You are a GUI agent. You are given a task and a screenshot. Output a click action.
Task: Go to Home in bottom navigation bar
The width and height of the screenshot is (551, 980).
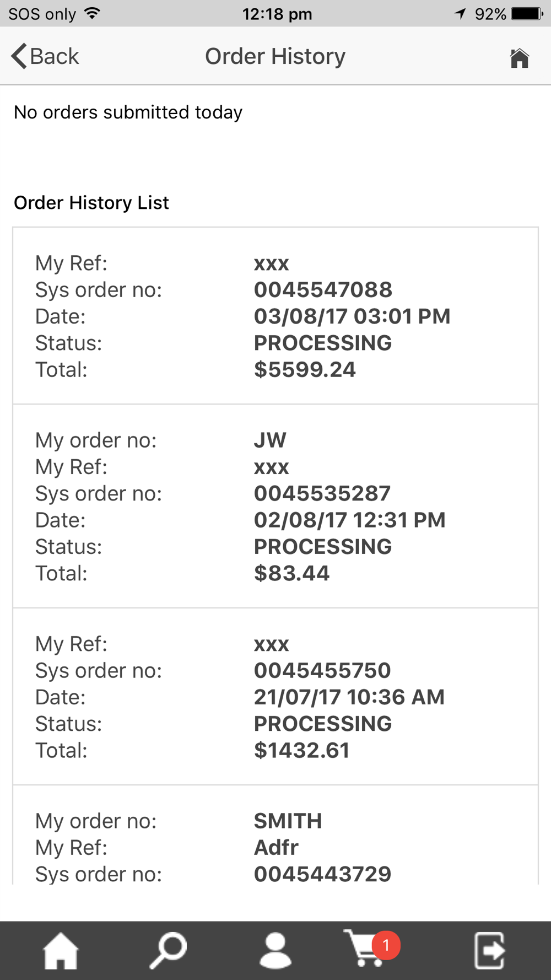click(x=61, y=950)
